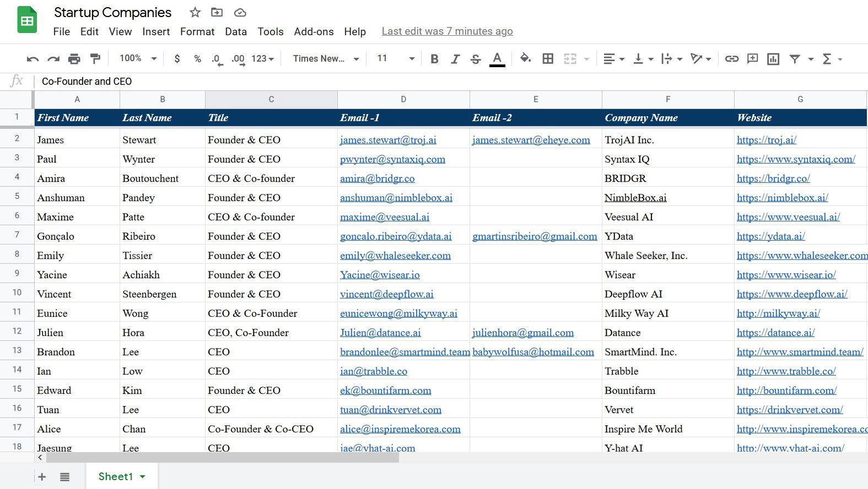This screenshot has width=868, height=489.
Task: Open the font size dropdown
Action: coord(395,58)
